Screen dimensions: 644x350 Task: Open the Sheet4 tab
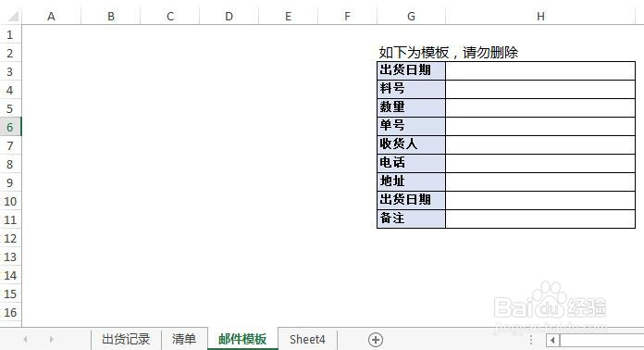307,339
